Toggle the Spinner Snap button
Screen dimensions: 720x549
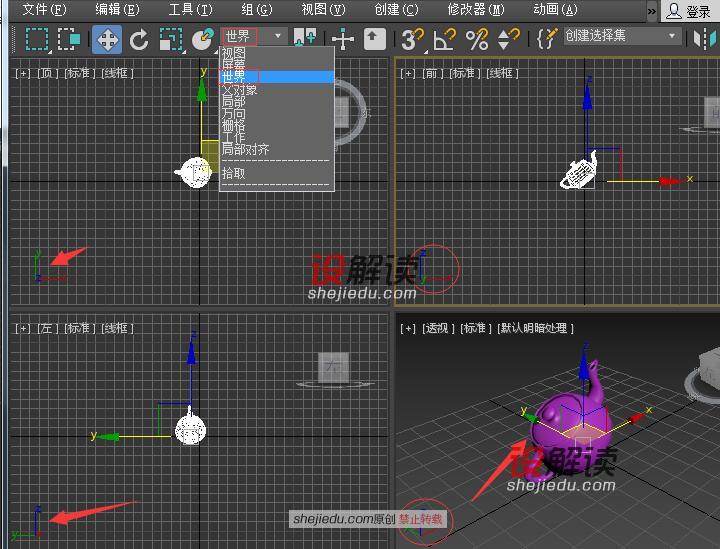(x=508, y=39)
